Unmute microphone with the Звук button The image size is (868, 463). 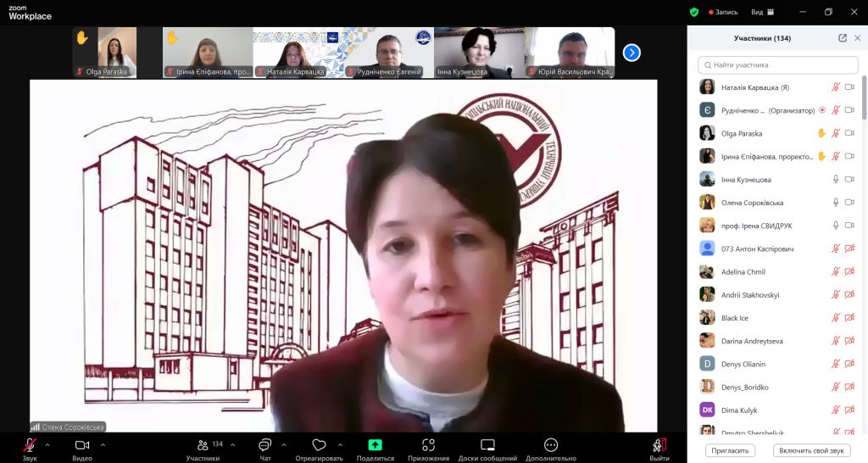coord(30,445)
